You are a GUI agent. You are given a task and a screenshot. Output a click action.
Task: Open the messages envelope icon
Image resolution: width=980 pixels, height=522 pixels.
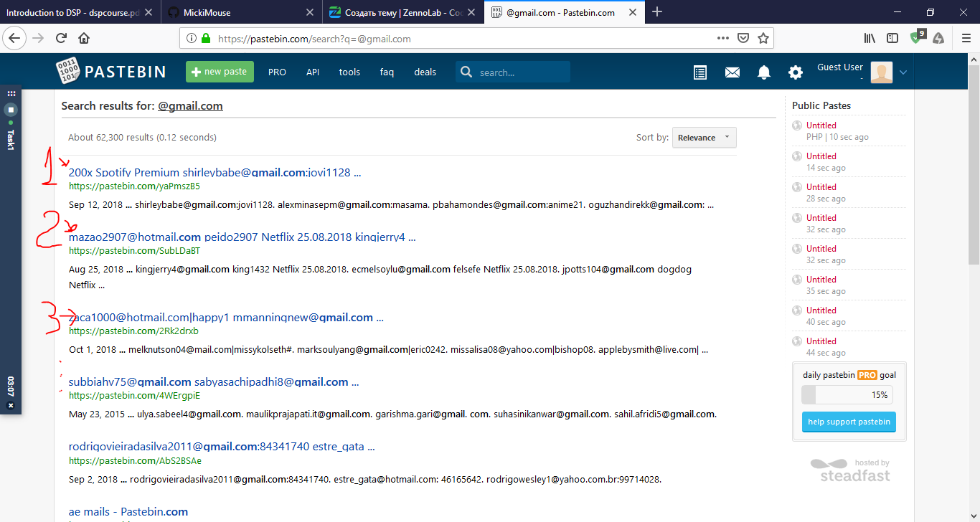coord(732,72)
